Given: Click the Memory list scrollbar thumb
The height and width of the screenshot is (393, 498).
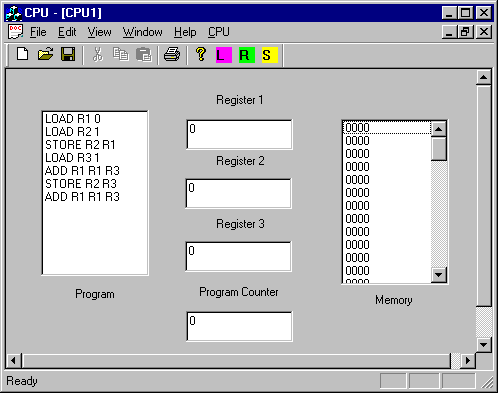Looking at the screenshot, I should click(x=439, y=149).
